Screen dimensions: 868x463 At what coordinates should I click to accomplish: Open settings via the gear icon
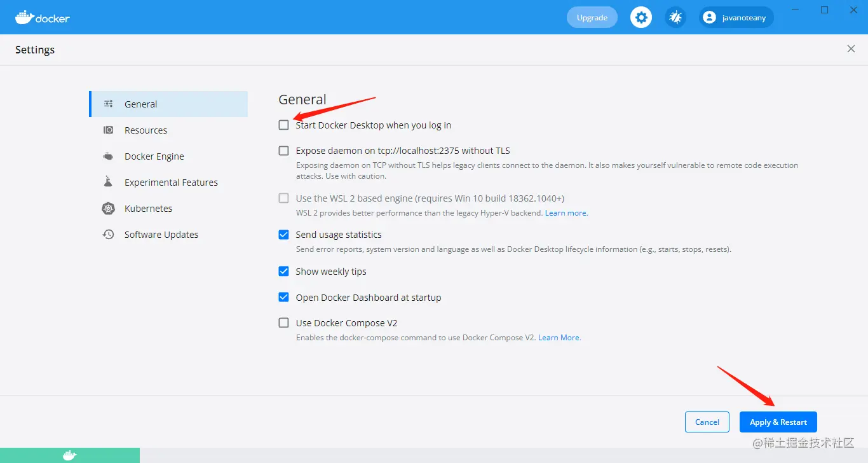641,17
